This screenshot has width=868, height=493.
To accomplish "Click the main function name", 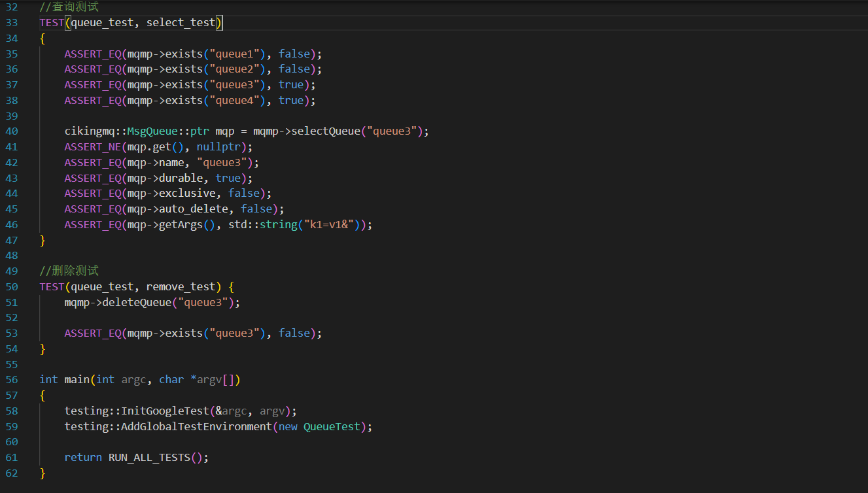I will (x=77, y=379).
